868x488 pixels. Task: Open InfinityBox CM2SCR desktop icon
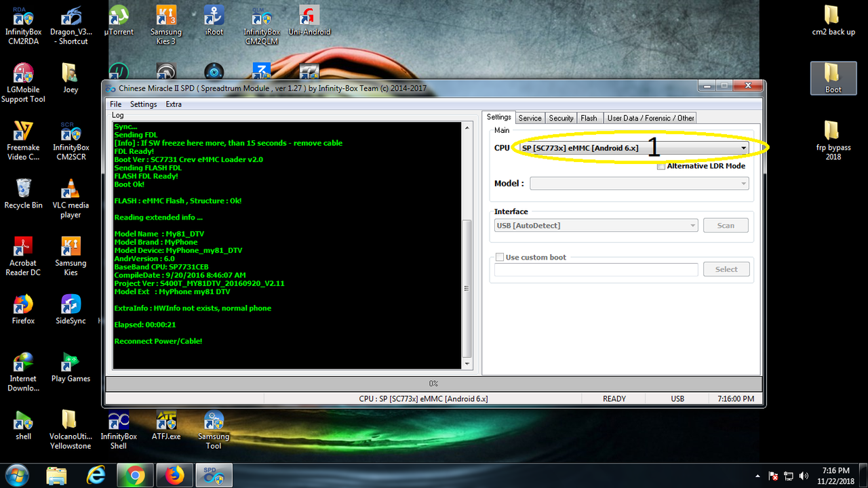point(71,141)
